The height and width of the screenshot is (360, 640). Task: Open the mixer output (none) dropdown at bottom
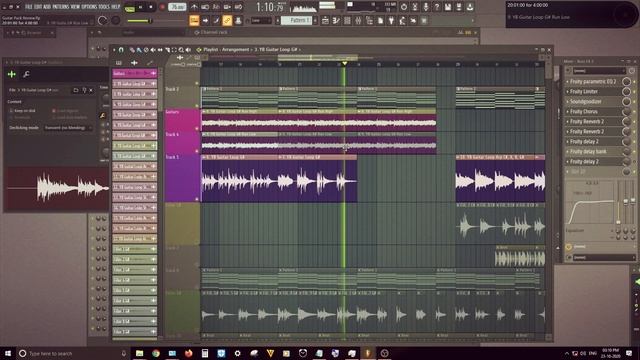point(603,258)
